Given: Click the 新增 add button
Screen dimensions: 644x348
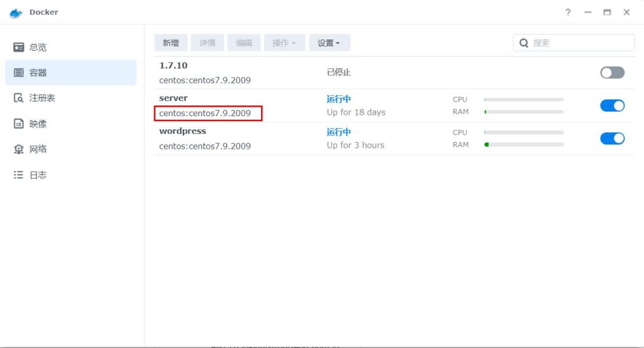Looking at the screenshot, I should coord(170,43).
